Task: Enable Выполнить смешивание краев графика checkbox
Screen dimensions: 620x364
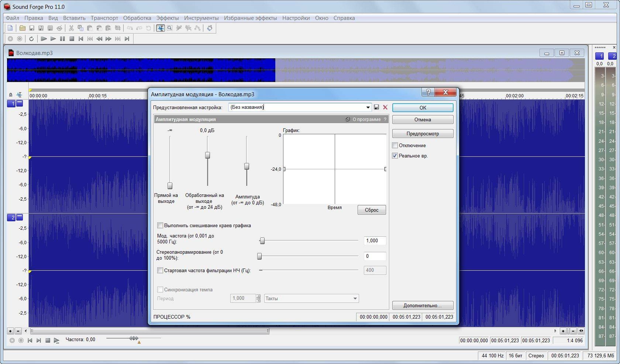Action: pos(160,225)
